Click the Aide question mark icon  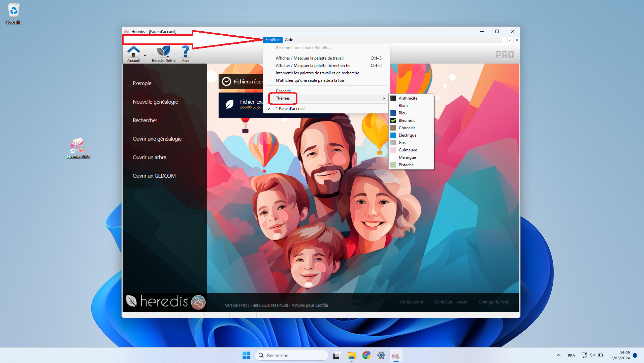click(x=185, y=52)
